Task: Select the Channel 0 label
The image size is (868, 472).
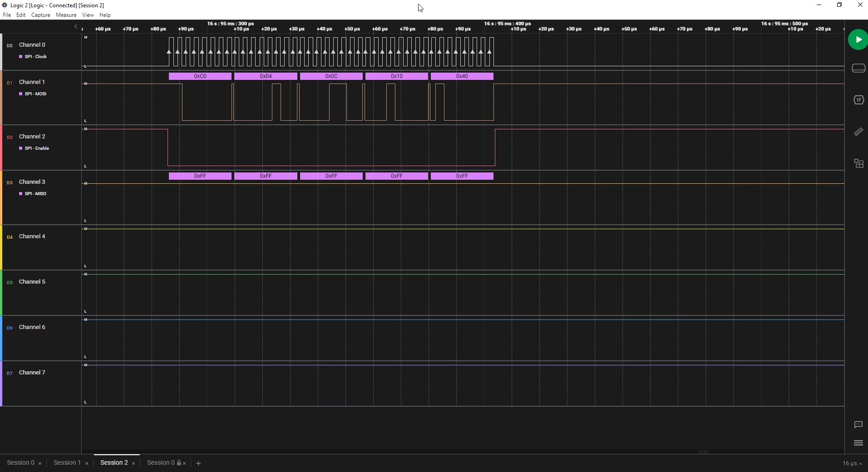Action: coord(32,45)
